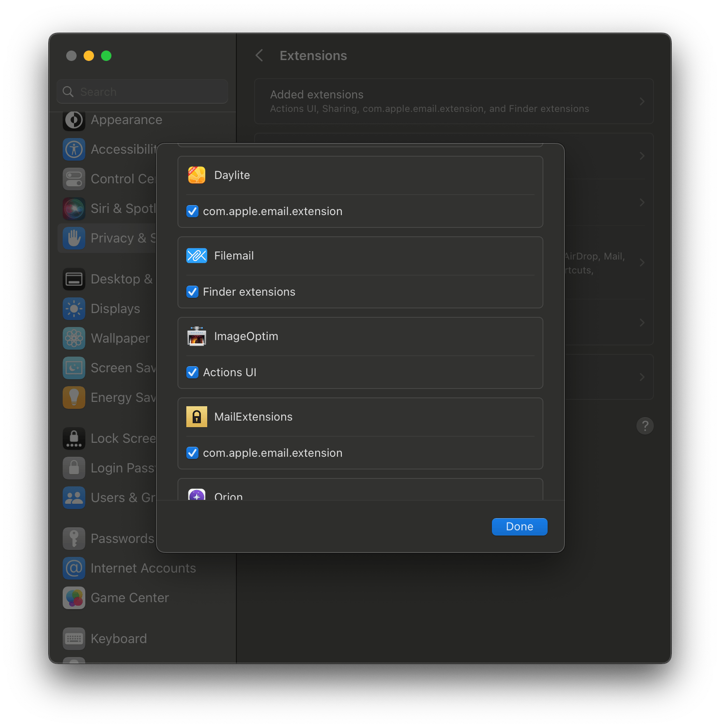Click the MailExtensions padlock icon
This screenshot has width=720, height=728.
pos(197,417)
